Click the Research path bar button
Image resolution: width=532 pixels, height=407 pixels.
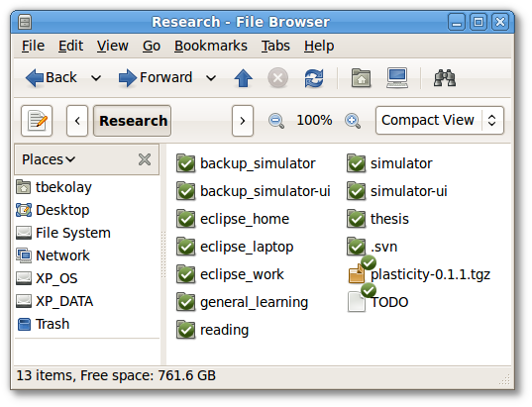coord(133,121)
